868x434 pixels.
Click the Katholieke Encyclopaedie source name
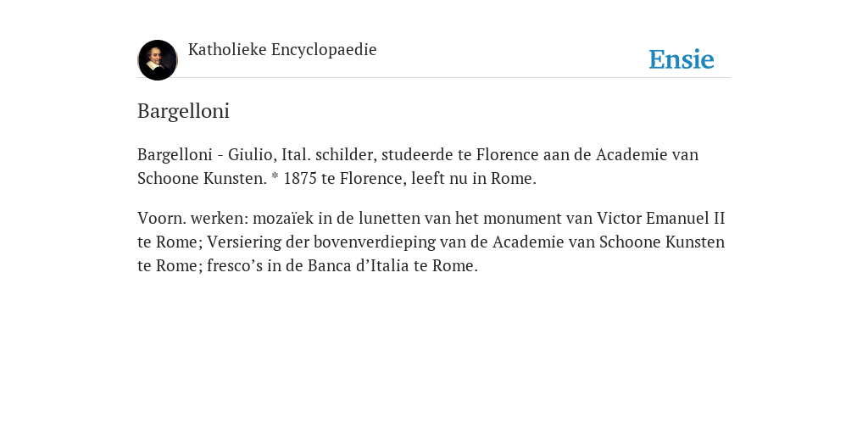pos(282,49)
